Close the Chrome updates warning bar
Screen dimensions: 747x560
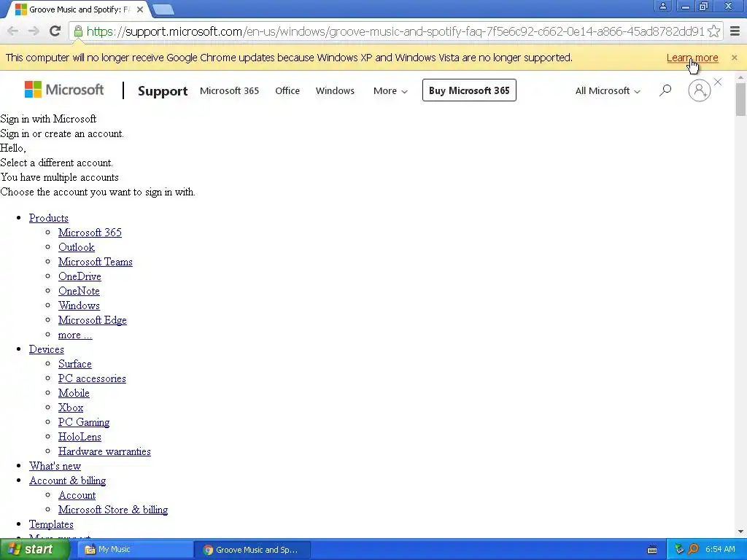click(734, 58)
